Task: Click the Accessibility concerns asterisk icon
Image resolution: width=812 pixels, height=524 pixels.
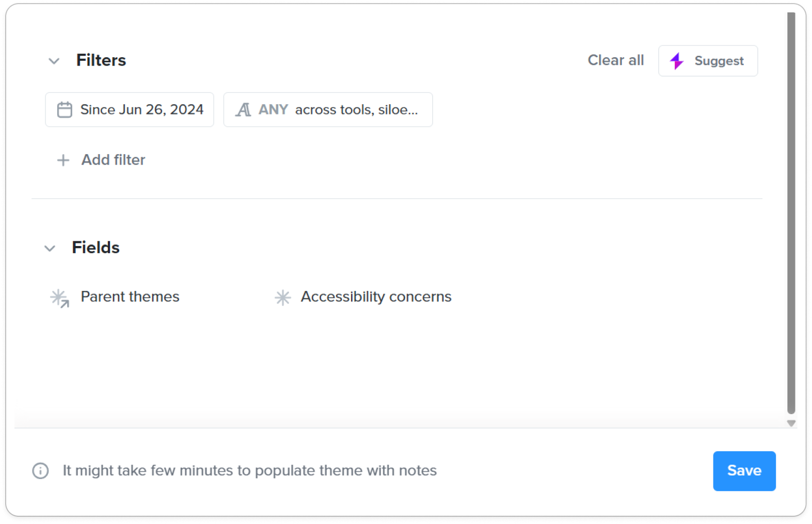Action: tap(282, 297)
